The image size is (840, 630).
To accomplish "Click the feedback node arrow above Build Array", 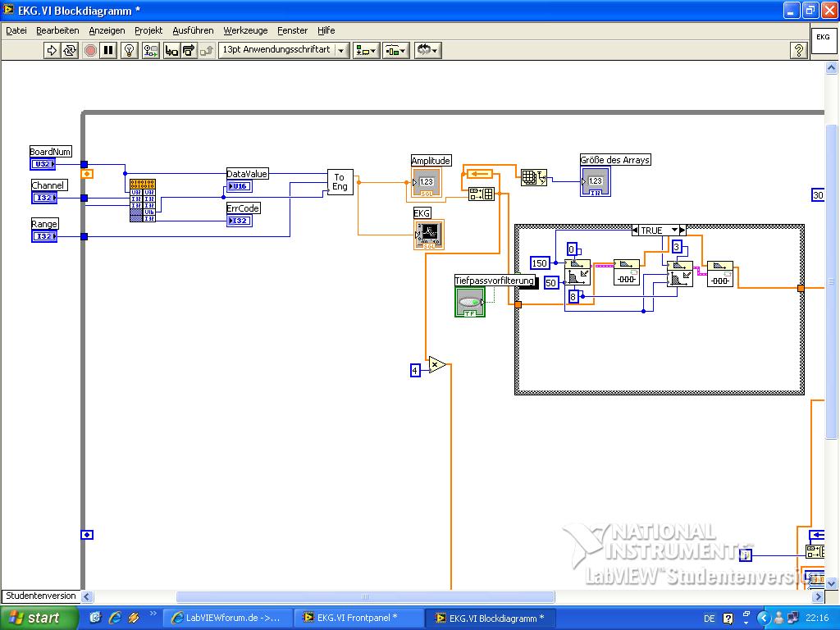I will coord(479,174).
